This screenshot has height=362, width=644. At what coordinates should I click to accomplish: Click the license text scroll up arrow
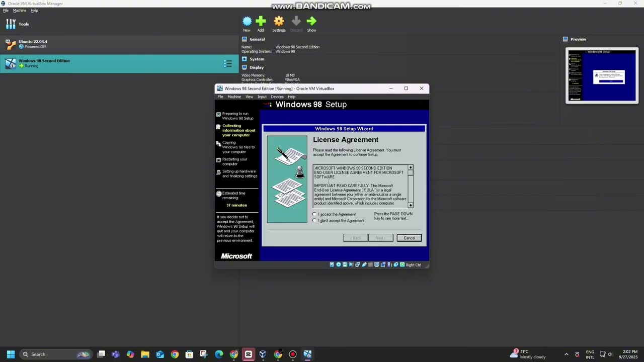[x=411, y=167]
